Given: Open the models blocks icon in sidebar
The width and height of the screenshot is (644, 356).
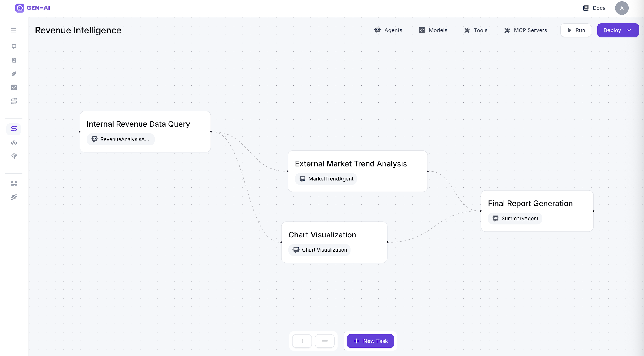Looking at the screenshot, I should [13, 142].
